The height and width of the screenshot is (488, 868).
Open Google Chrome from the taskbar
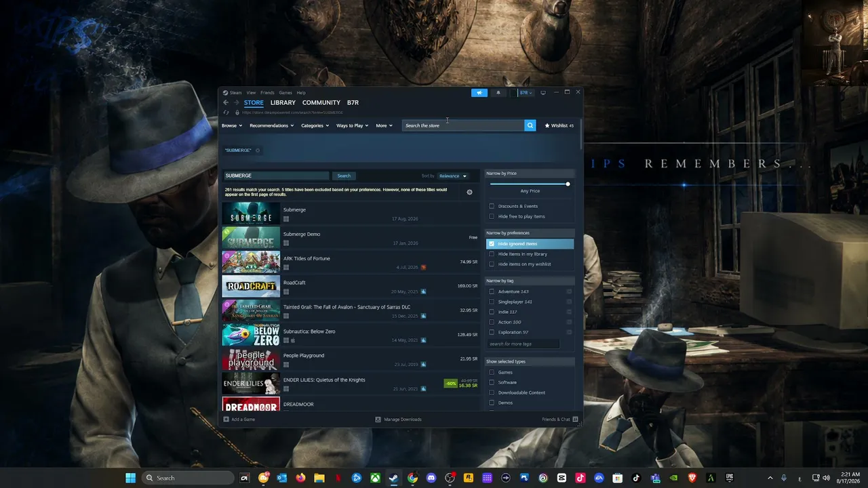point(412,478)
